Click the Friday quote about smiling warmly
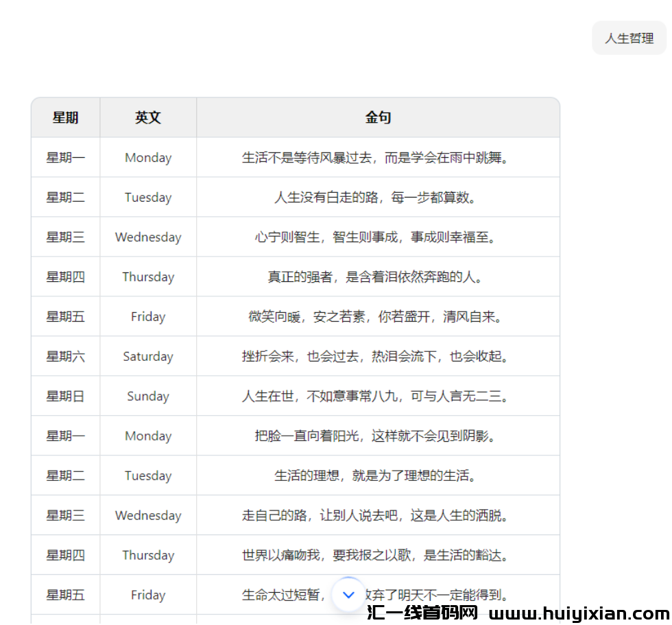 [378, 316]
